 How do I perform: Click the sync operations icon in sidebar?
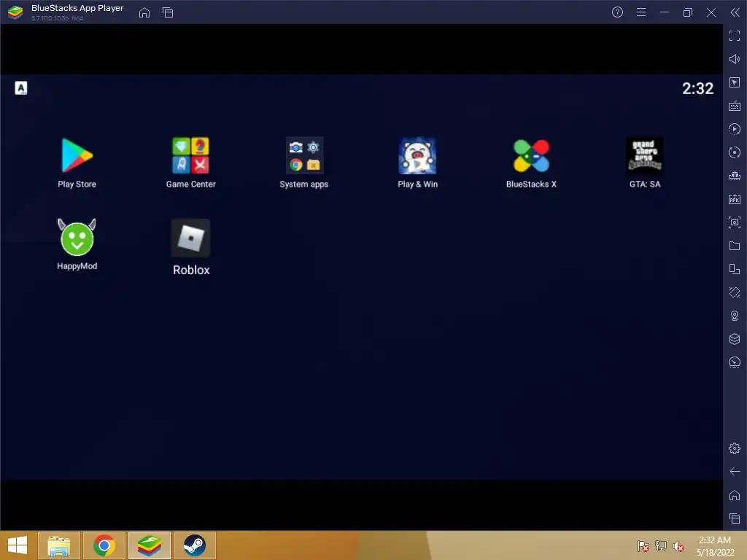click(735, 152)
